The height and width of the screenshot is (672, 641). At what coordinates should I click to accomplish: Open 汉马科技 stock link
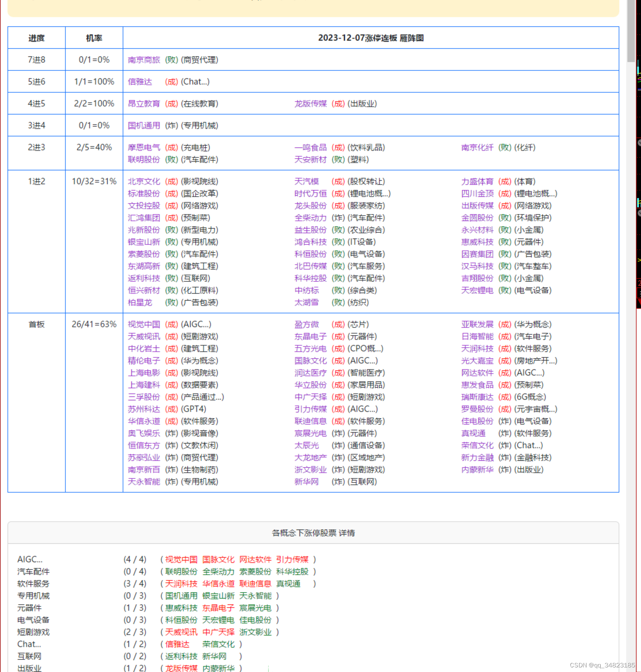[477, 266]
